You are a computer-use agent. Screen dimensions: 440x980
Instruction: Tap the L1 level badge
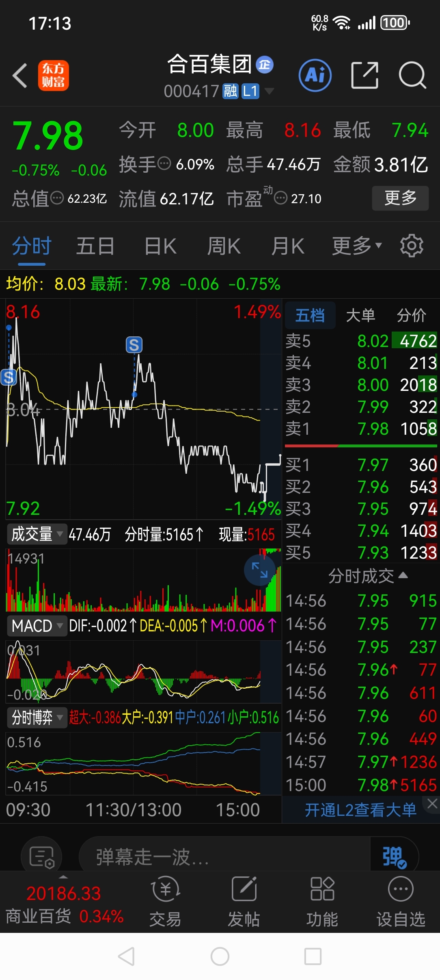[250, 91]
